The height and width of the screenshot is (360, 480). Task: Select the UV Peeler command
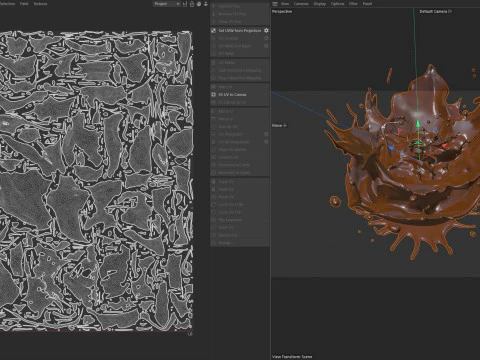point(240,62)
